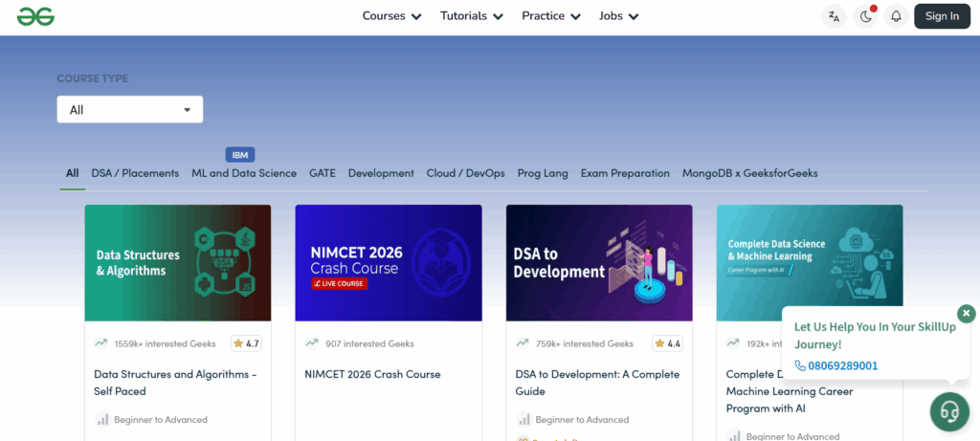This screenshot has width=980, height=441.
Task: Click the 1559k+ interested Geeks text
Action: pos(165,343)
